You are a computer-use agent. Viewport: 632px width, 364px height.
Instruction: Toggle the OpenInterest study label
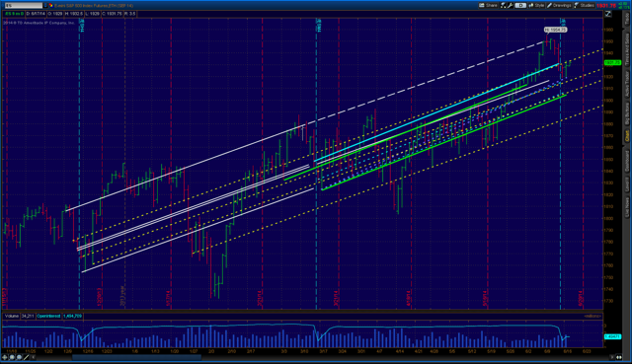coord(48,316)
